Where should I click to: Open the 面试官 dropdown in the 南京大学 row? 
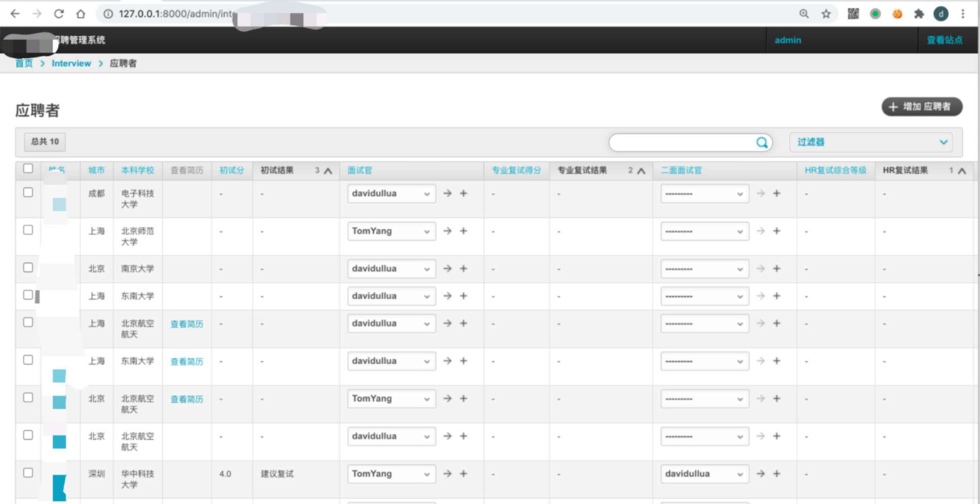tap(391, 269)
